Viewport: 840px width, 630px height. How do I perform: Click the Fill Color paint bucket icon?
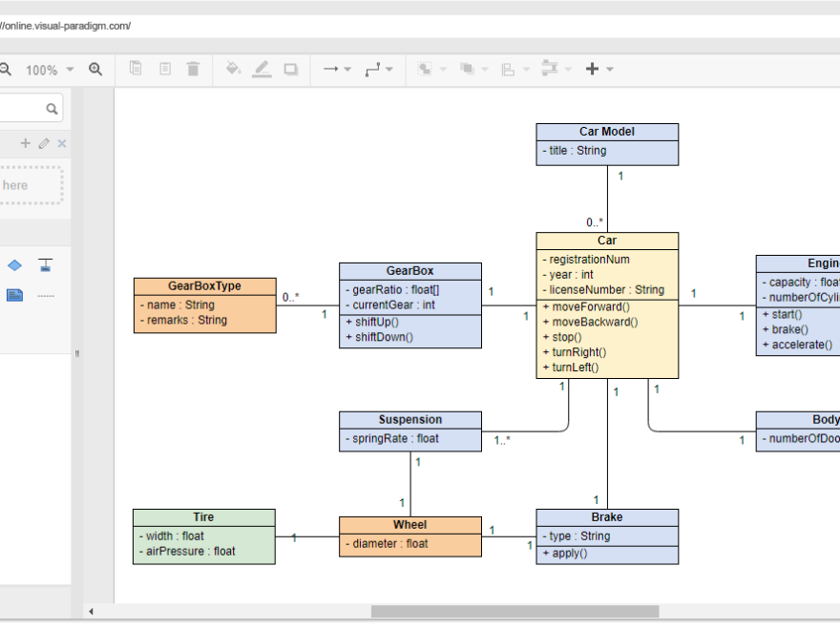pyautogui.click(x=233, y=69)
